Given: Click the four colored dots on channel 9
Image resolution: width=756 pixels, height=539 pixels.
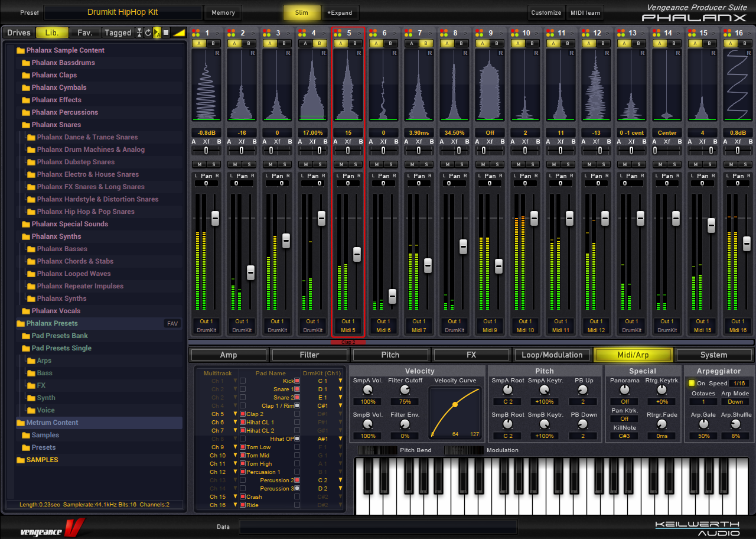Looking at the screenshot, I should point(480,33).
